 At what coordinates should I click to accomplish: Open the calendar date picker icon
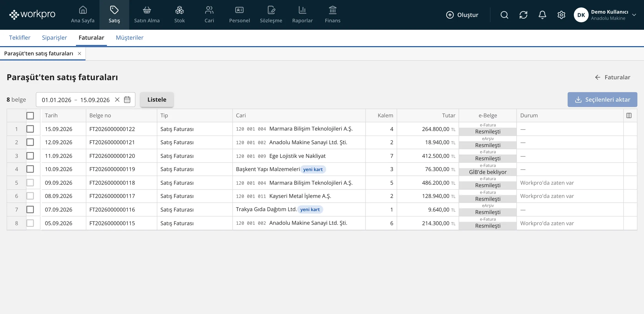click(x=127, y=99)
